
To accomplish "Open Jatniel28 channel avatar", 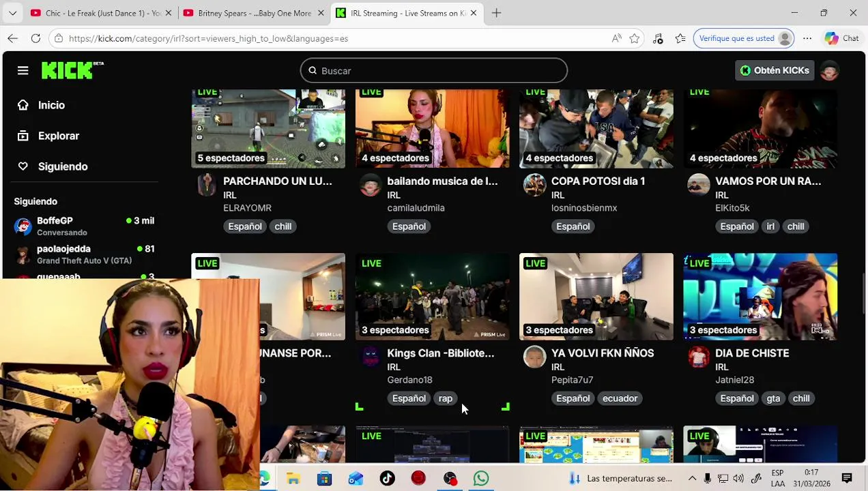I will pyautogui.click(x=698, y=357).
